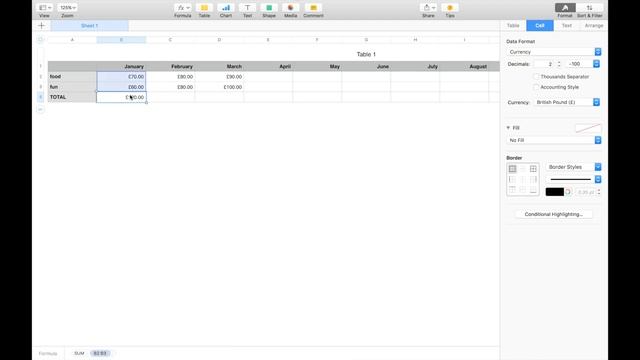Click the Decimals stepper arrows
This screenshot has width=640, height=360.
coord(559,64)
